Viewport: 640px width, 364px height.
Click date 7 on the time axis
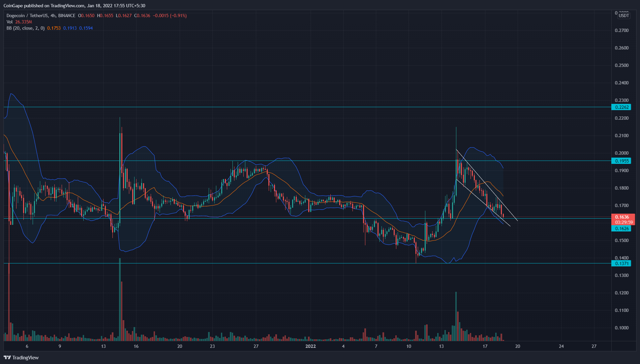pos(376,346)
